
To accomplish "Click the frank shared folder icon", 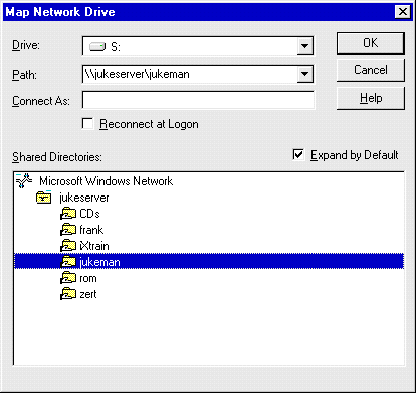I will (68, 230).
